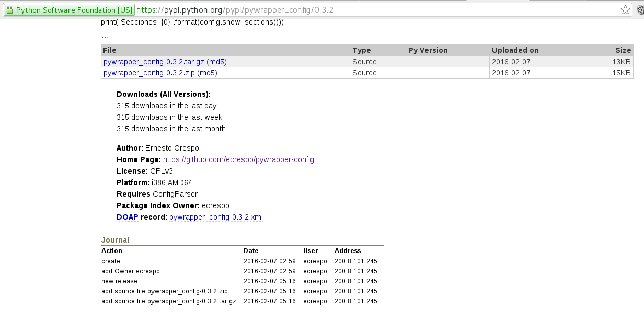644x321 pixels.
Task: Click the film reel extension icon
Action: pyautogui.click(x=640, y=10)
